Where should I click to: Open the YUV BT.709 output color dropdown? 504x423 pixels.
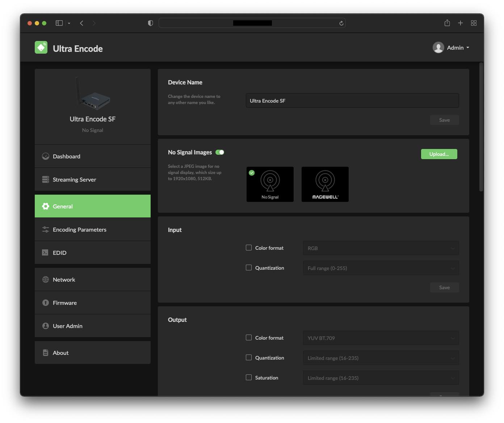click(x=381, y=338)
